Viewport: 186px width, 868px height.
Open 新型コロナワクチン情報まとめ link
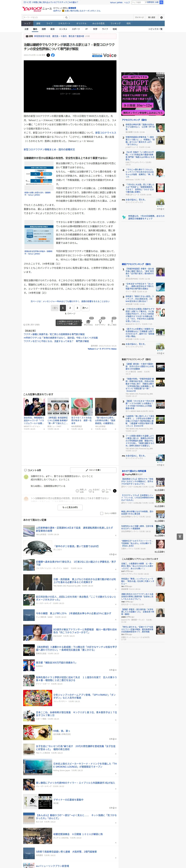click(49, 149)
